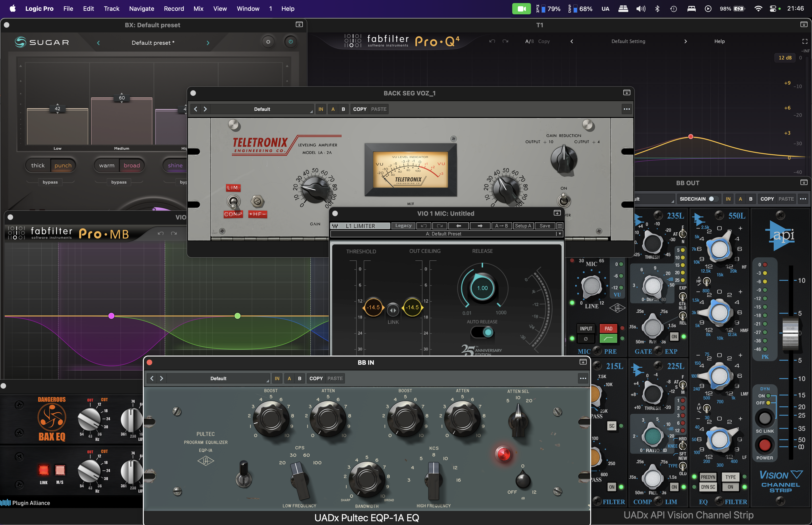The image size is (812, 525).
Task: Toggle the LINK button on the BAX EQ
Action: (44, 470)
